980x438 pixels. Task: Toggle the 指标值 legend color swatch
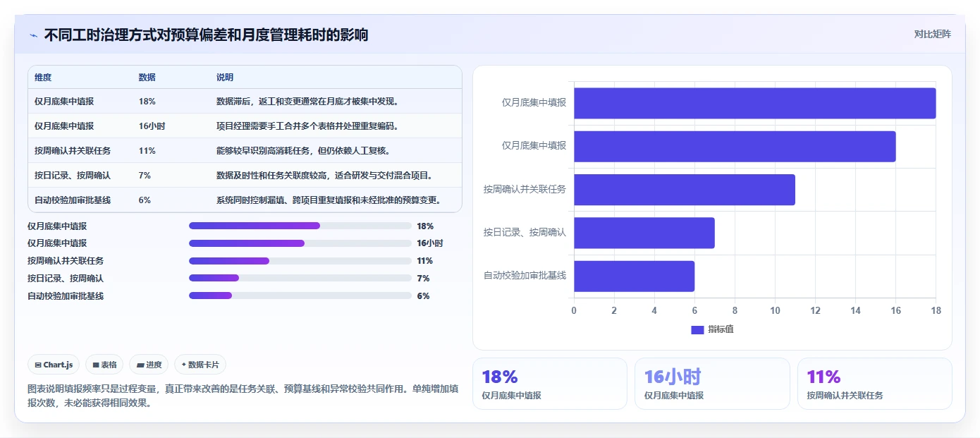pyautogui.click(x=697, y=329)
